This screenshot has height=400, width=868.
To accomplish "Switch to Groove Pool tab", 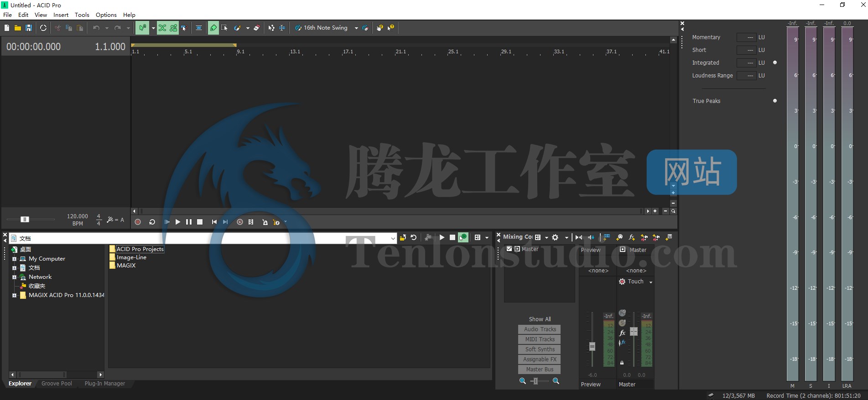I will click(57, 384).
